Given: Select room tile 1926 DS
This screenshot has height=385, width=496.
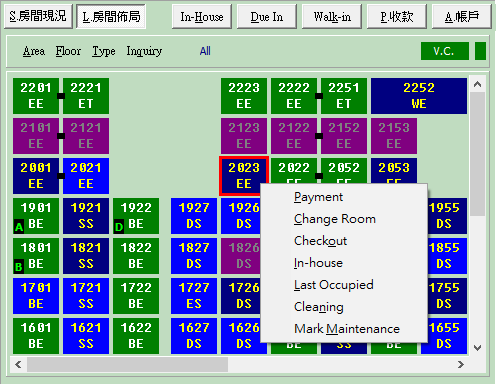Looking at the screenshot, I should 241,216.
